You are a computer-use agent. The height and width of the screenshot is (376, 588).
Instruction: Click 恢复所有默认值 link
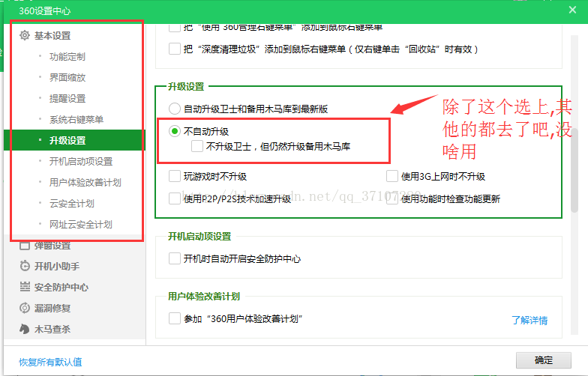[x=50, y=362]
